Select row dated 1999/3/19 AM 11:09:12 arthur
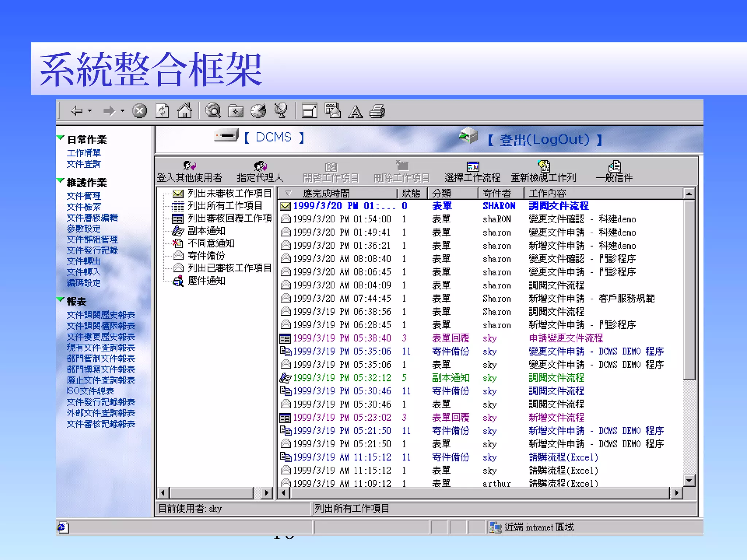747x560 pixels. pos(480,483)
